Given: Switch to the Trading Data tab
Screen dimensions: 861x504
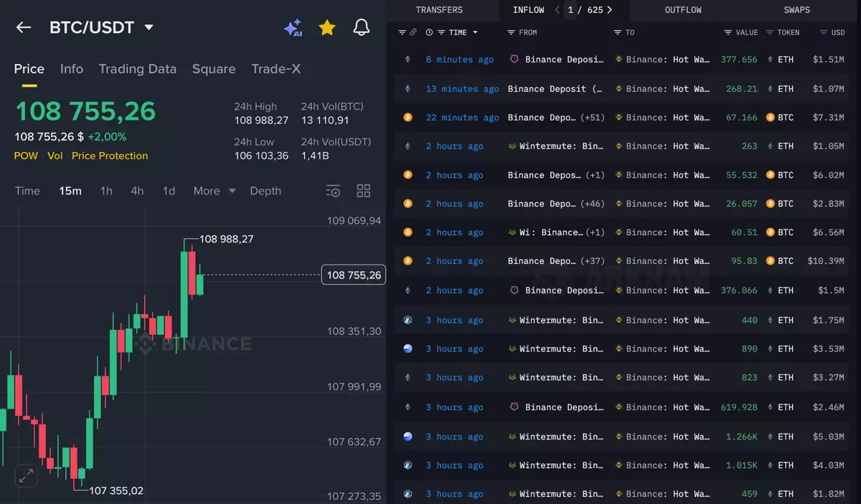Looking at the screenshot, I should pos(137,69).
